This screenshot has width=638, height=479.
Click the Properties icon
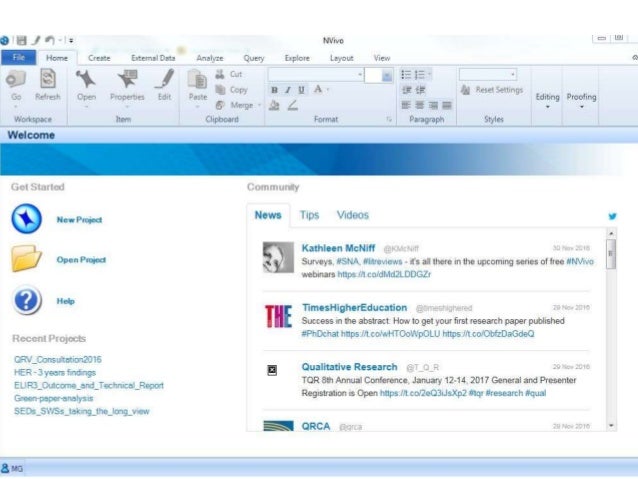pyautogui.click(x=127, y=79)
